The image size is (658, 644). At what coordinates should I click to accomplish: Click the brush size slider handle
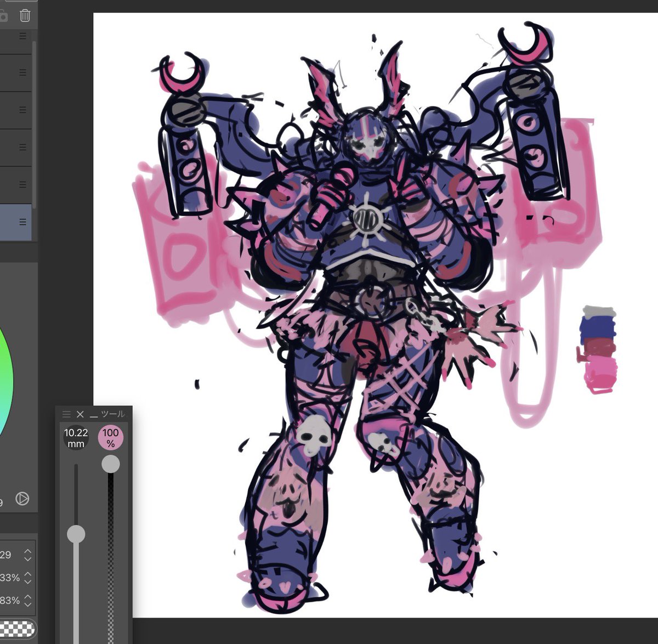pos(76,534)
